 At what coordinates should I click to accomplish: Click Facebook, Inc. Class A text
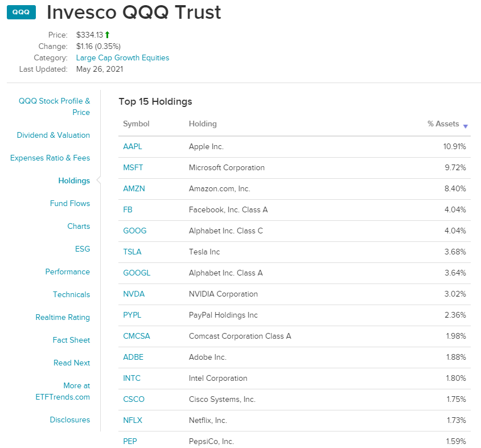pos(228,209)
